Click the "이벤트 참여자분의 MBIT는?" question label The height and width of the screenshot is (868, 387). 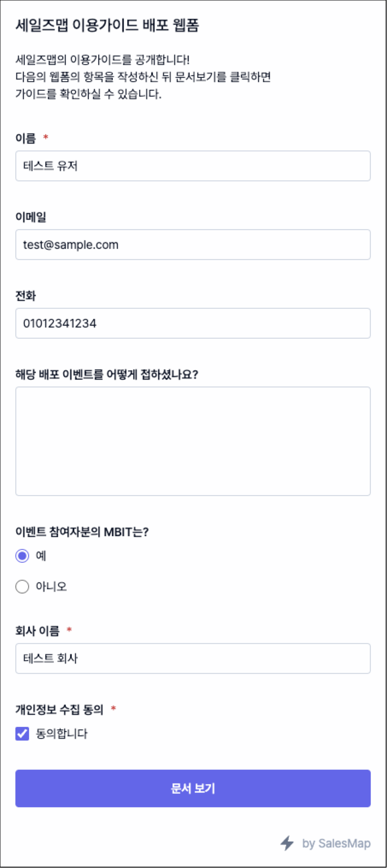[82, 532]
